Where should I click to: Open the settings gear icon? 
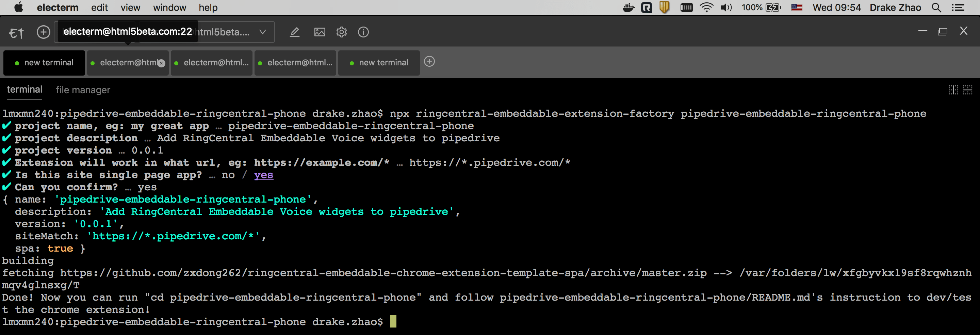[x=342, y=32]
